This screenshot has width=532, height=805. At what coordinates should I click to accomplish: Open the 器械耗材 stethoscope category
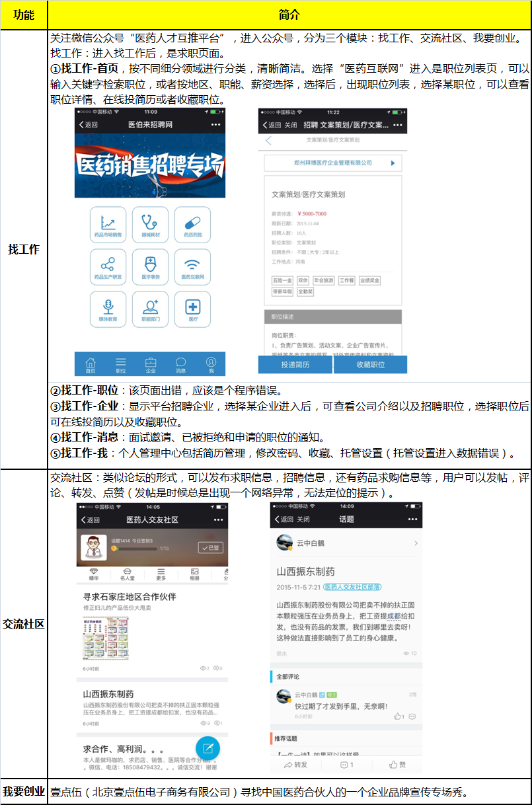coord(150,225)
